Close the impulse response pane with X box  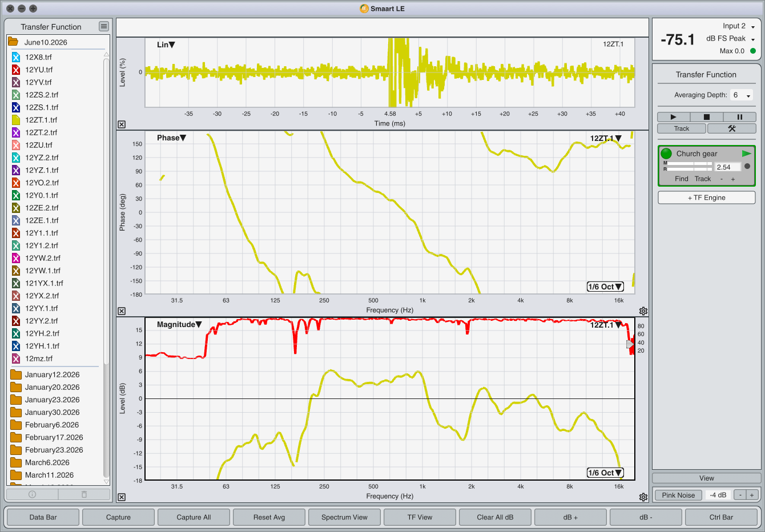[x=122, y=124]
